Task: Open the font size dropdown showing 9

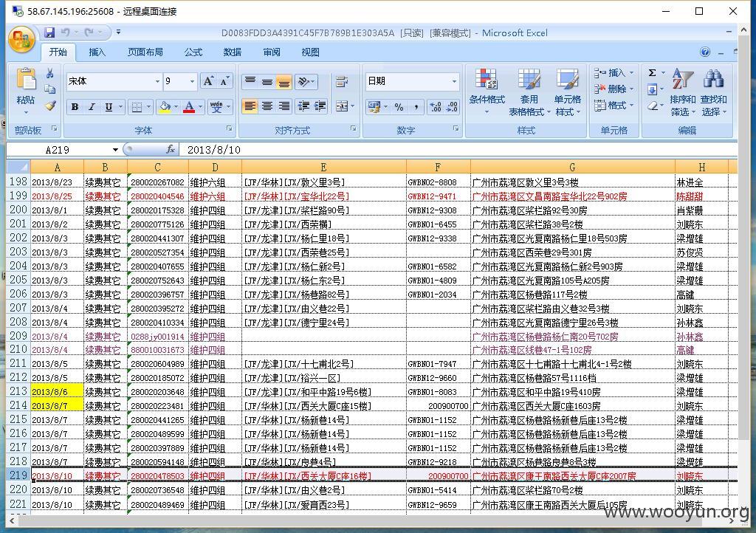Action: point(192,81)
